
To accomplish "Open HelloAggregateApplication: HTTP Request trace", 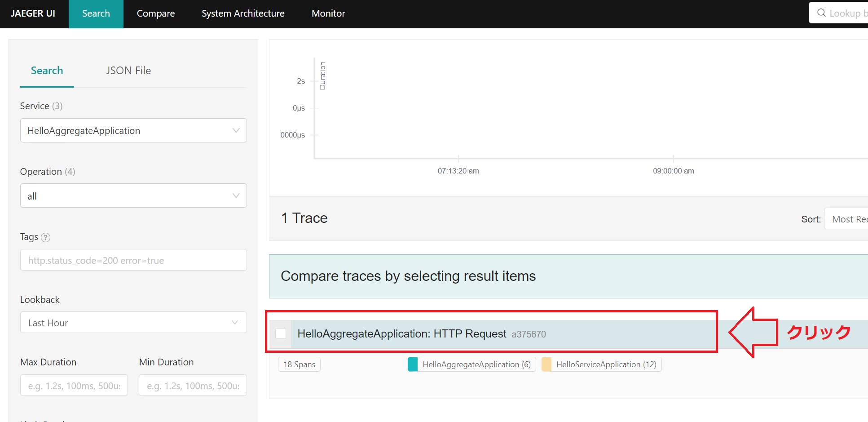I will click(402, 334).
